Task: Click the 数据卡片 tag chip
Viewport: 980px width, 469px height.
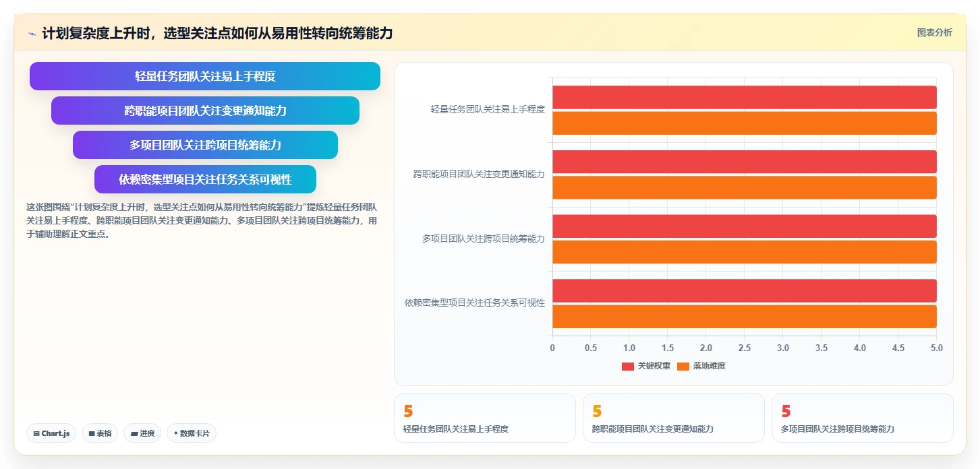Action: click(x=192, y=433)
